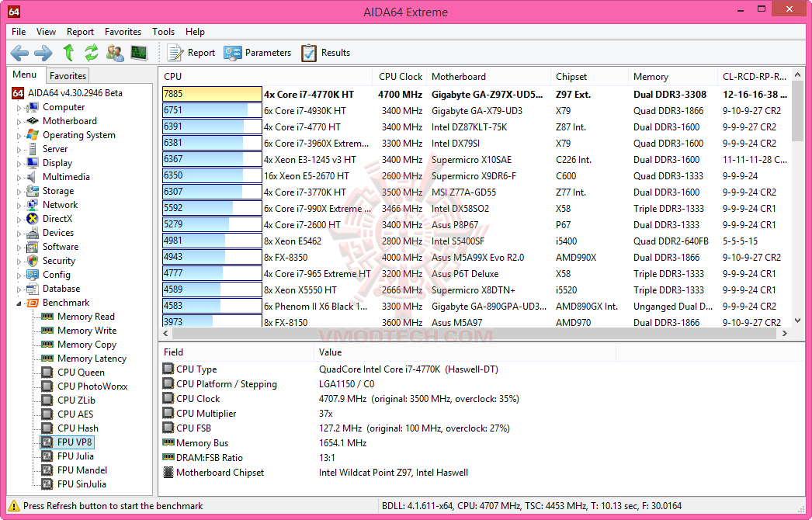
Task: Click the 4943 score bar for FX-8350
Action: point(212,258)
